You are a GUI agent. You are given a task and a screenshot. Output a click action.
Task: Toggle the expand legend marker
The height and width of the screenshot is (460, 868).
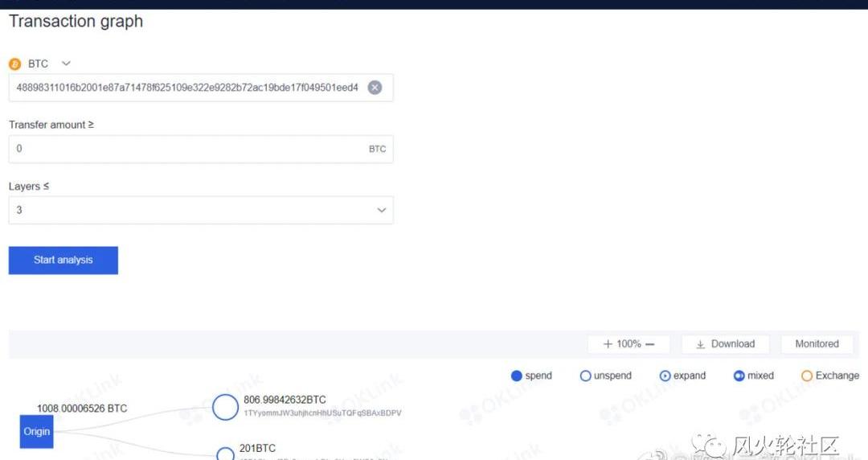point(665,376)
